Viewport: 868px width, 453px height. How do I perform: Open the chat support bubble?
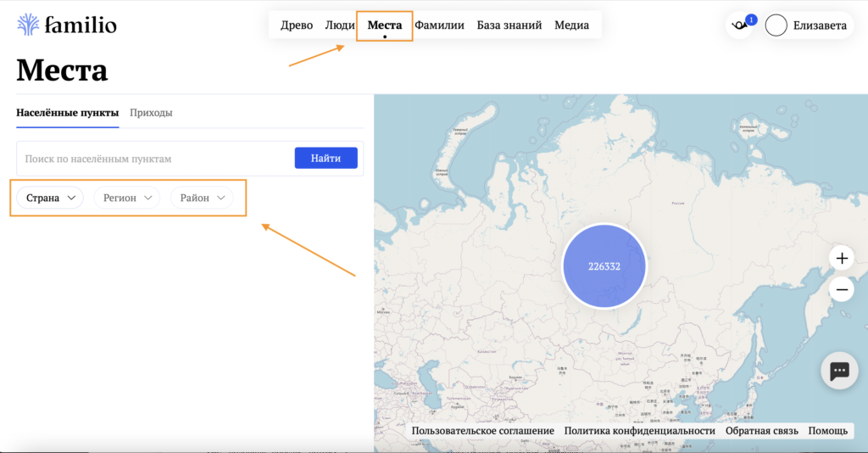pyautogui.click(x=839, y=371)
